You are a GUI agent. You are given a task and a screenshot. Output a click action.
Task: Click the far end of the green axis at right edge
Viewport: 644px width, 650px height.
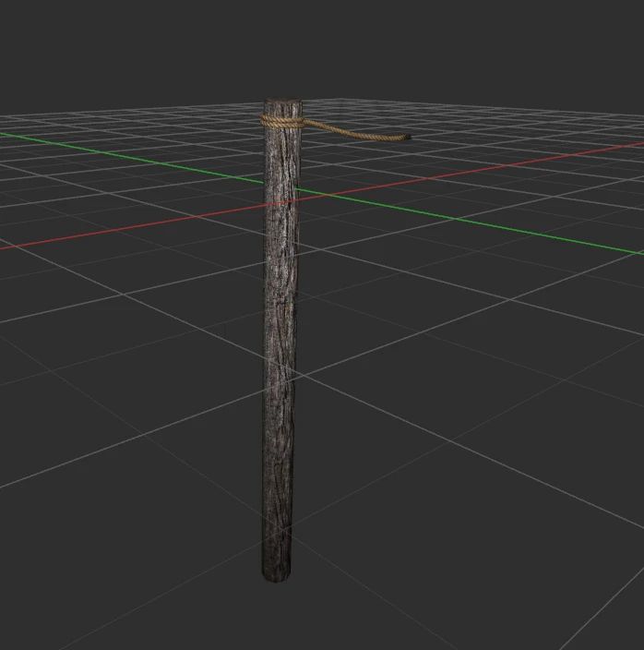637,252
